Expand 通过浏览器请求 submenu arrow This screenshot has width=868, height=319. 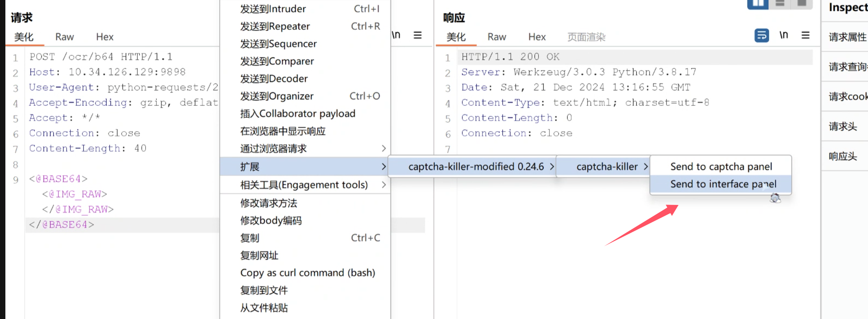click(384, 148)
